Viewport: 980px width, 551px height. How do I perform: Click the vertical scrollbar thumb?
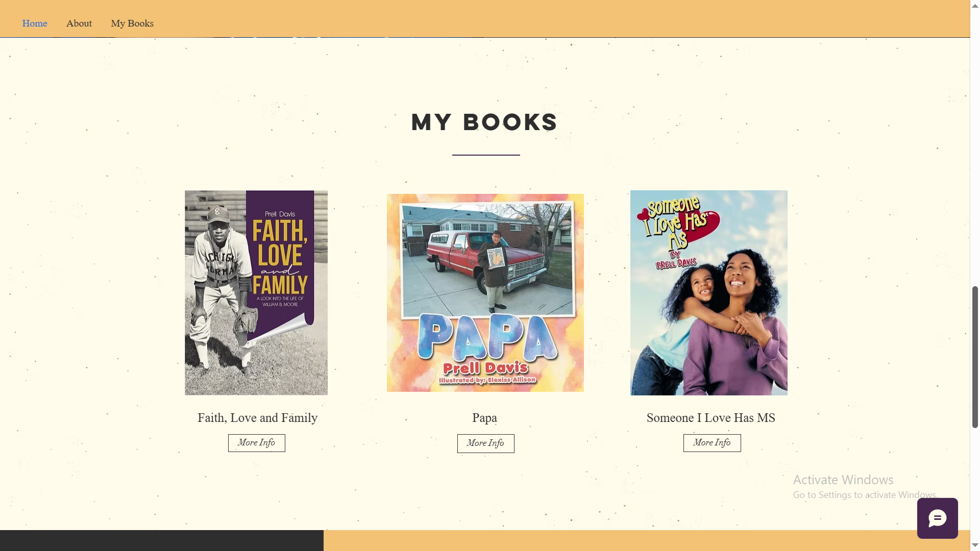(x=975, y=357)
